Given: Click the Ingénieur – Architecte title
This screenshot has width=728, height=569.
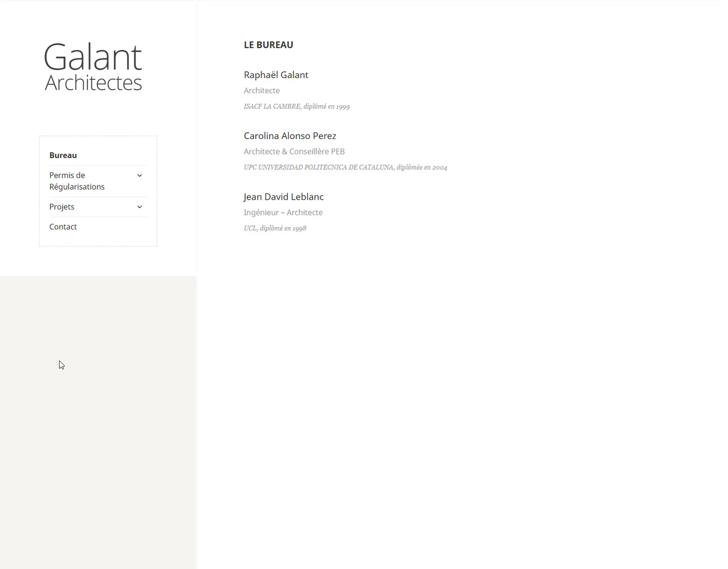Looking at the screenshot, I should pyautogui.click(x=283, y=213).
